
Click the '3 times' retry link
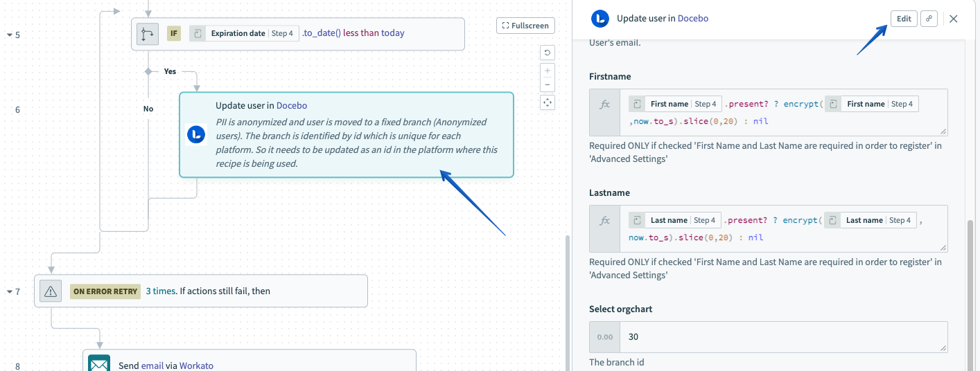click(160, 291)
